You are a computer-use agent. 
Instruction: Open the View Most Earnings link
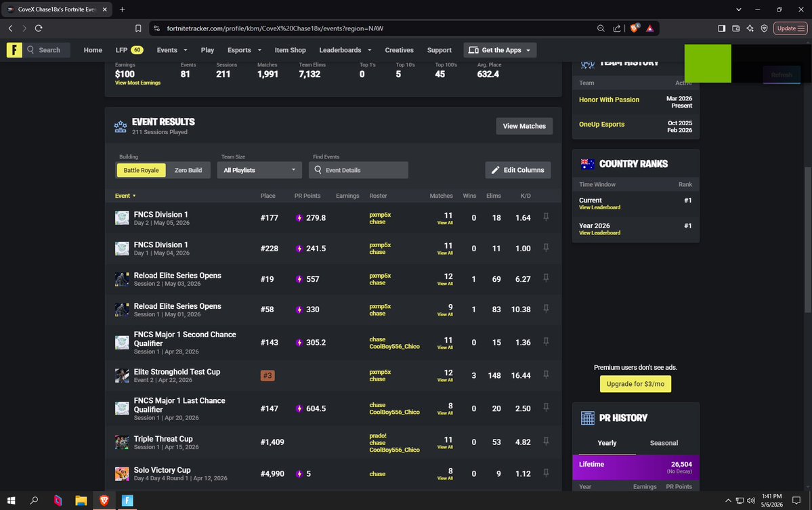click(137, 83)
